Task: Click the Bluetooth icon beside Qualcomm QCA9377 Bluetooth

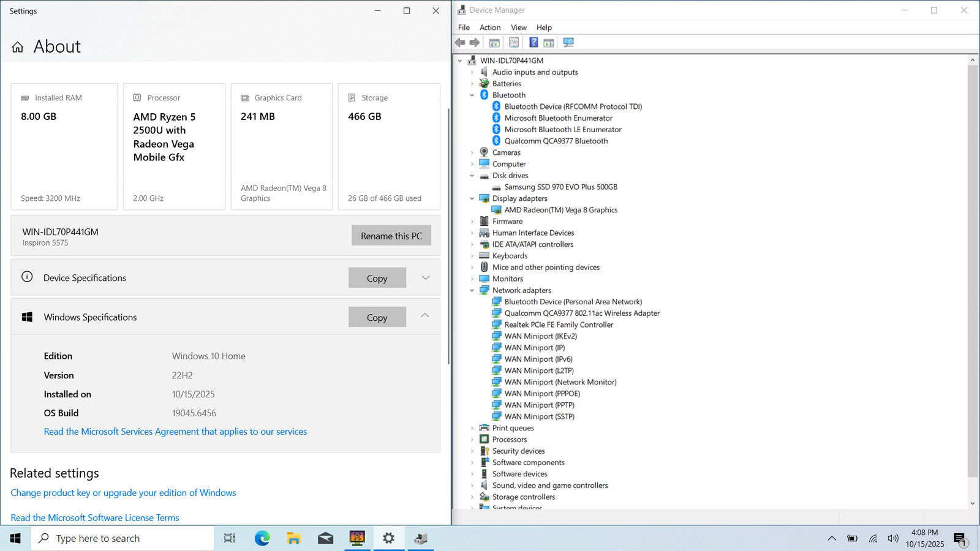Action: click(x=497, y=141)
